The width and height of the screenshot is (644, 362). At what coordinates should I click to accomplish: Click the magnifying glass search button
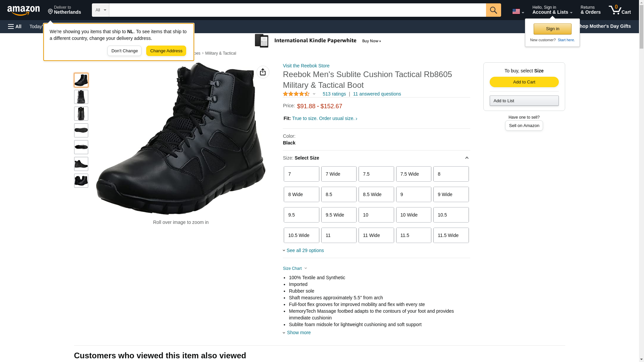click(493, 10)
